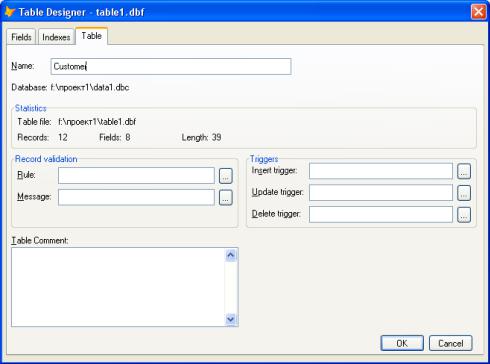Click Table Comment scroll up arrow

(x=231, y=255)
